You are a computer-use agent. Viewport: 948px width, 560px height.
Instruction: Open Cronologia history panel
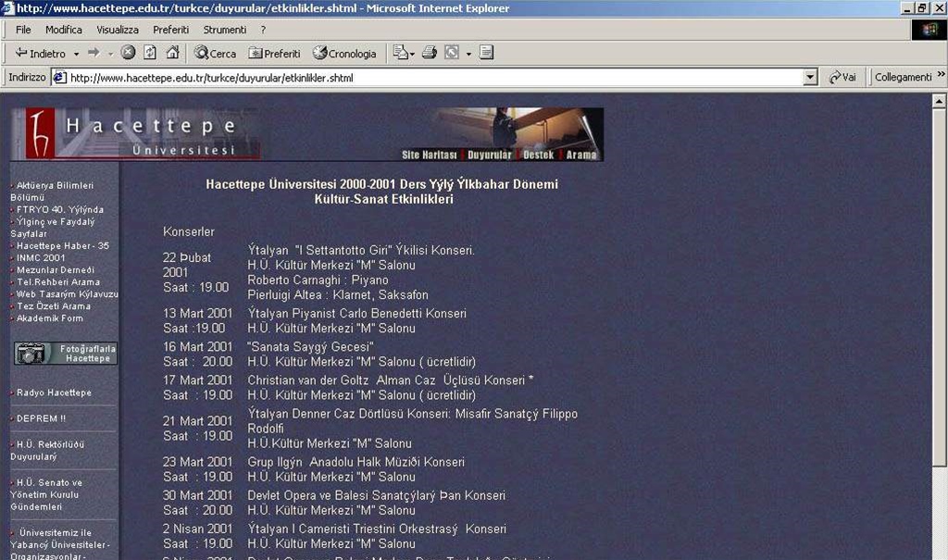(x=344, y=53)
